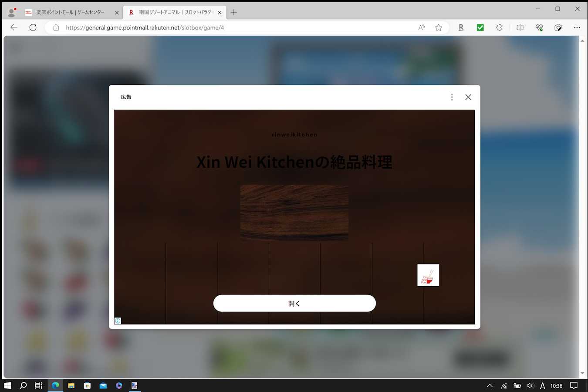This screenshot has width=588, height=392.
Task: Open a new browser tab
Action: pos(234,12)
